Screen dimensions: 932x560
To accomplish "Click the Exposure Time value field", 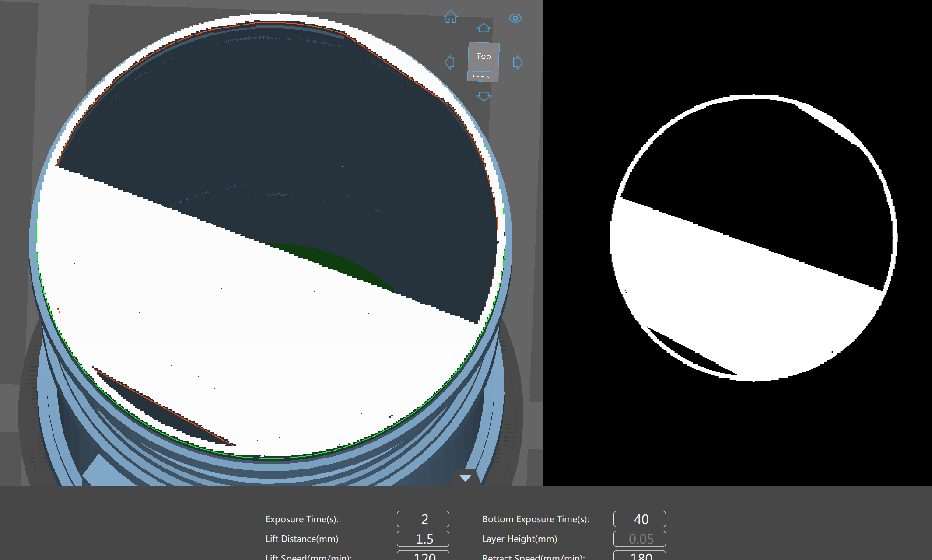I will point(423,519).
